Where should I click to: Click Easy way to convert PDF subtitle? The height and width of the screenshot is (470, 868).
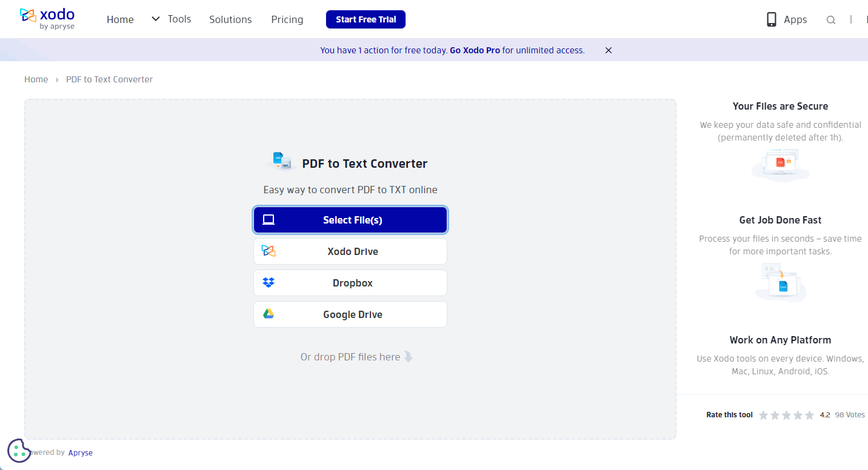tap(350, 190)
